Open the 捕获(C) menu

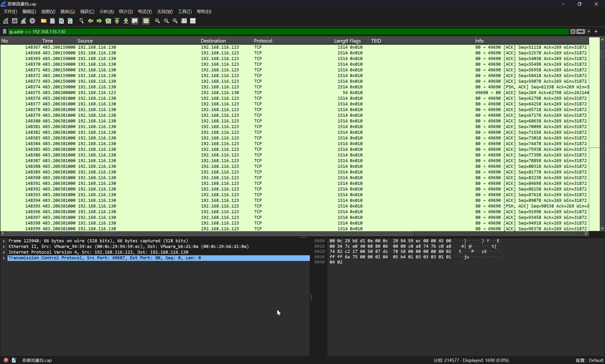[87, 12]
